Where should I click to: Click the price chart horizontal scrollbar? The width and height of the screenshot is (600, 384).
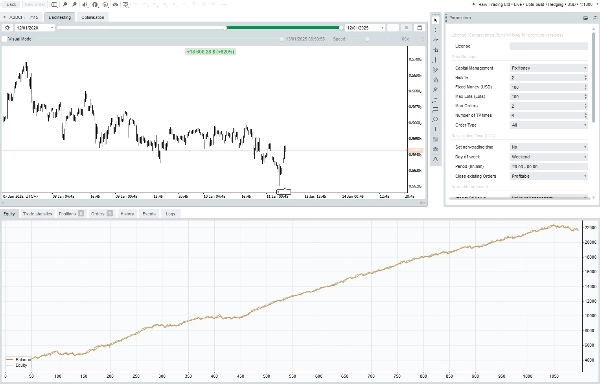214,203
